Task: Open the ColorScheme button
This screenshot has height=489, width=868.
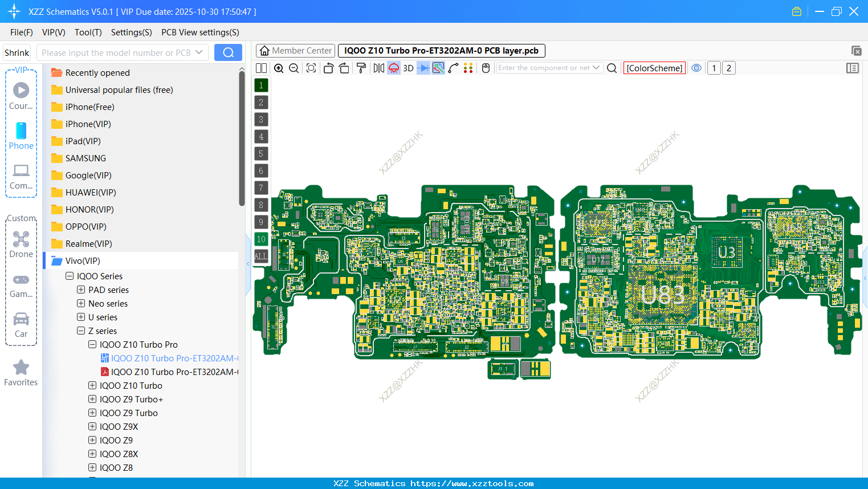Action: click(654, 68)
